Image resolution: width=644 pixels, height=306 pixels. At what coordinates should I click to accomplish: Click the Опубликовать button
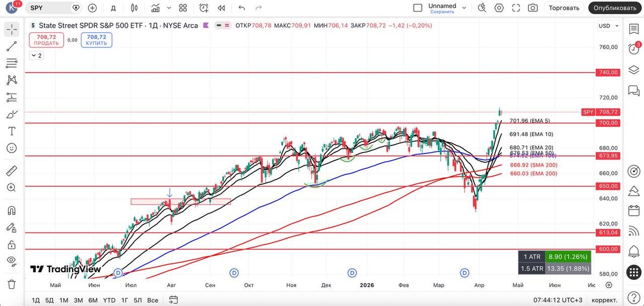[x=615, y=8]
